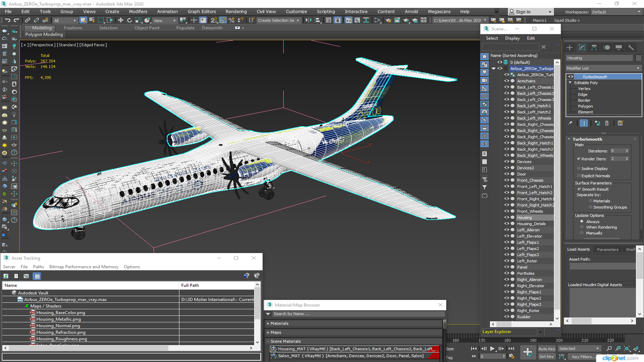Toggle the Render Iters checkbox
644x362 pixels.
579,159
